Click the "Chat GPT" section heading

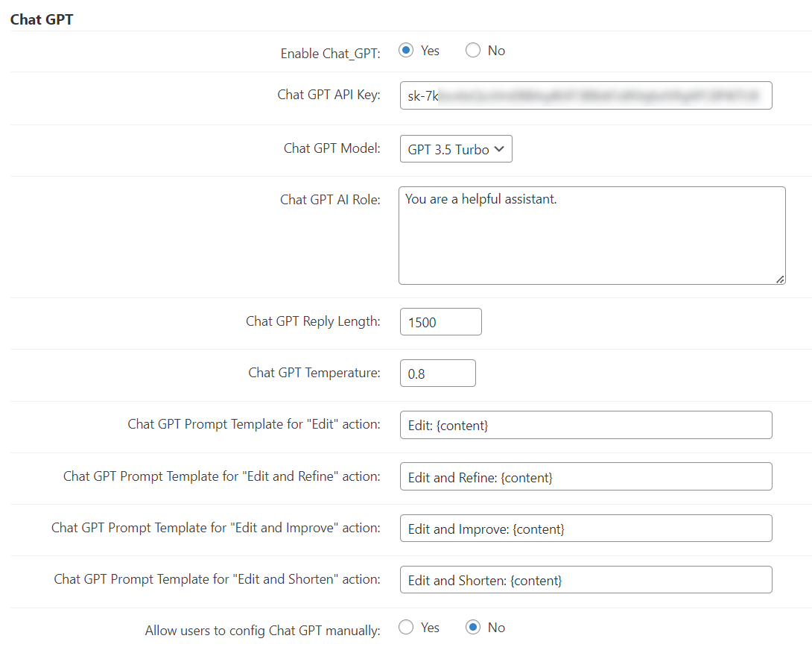pyautogui.click(x=42, y=19)
